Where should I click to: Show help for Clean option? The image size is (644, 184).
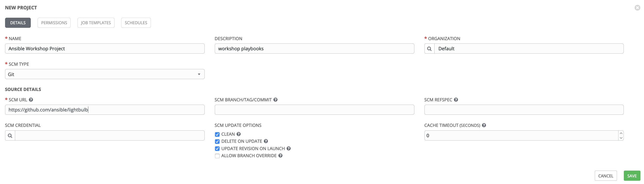238,134
